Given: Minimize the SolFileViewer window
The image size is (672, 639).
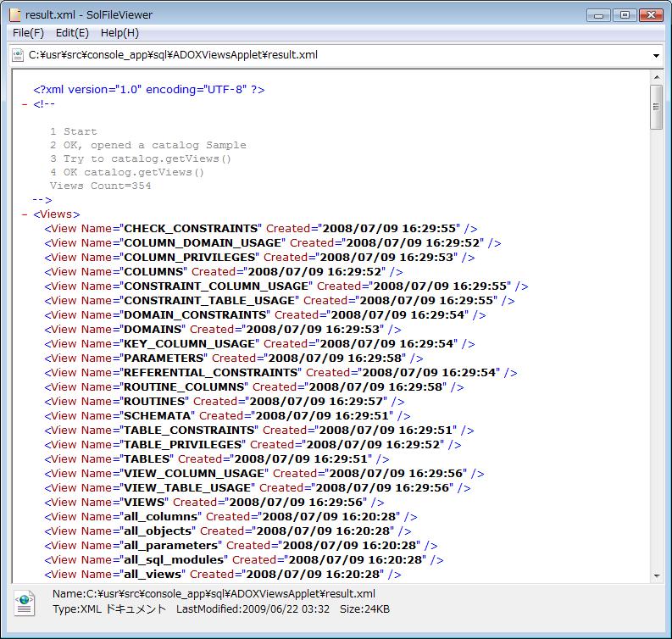Looking at the screenshot, I should [598, 15].
